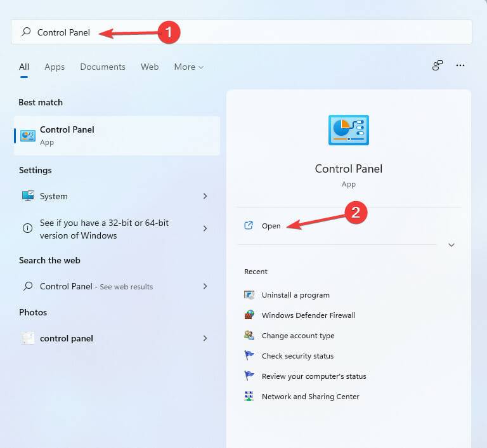Open the three-dot options menu

tap(460, 65)
